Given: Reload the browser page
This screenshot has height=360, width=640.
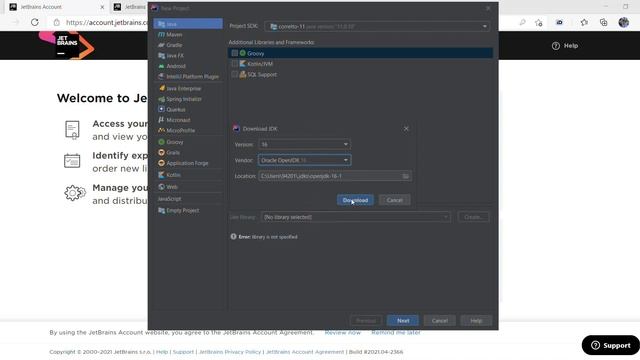Looking at the screenshot, I should 35,22.
